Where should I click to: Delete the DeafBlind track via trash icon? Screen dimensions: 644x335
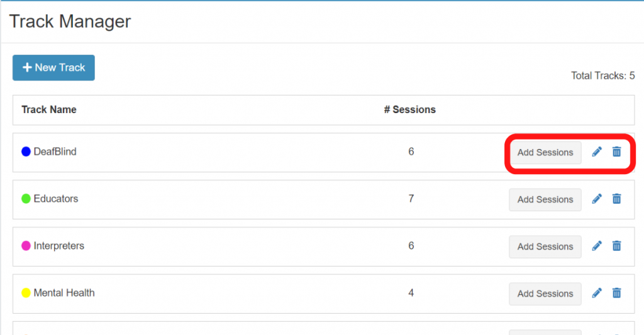click(x=617, y=151)
